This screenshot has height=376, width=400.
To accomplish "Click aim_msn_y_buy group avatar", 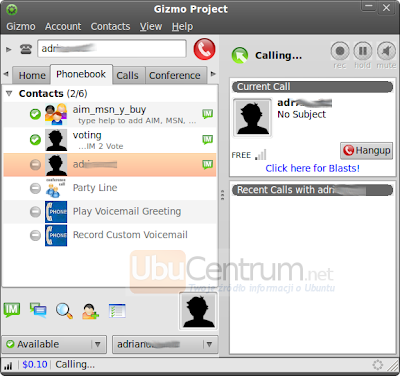I will (56, 114).
